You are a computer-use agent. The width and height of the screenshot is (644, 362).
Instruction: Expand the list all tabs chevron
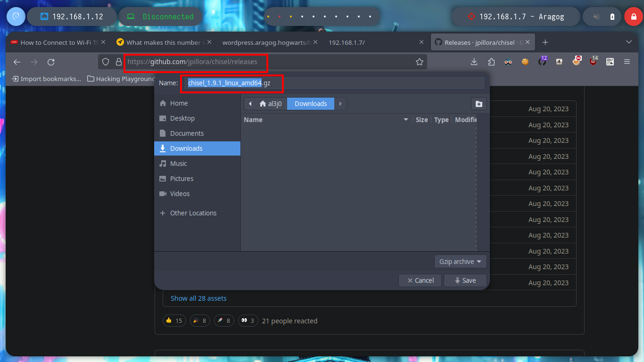[628, 42]
